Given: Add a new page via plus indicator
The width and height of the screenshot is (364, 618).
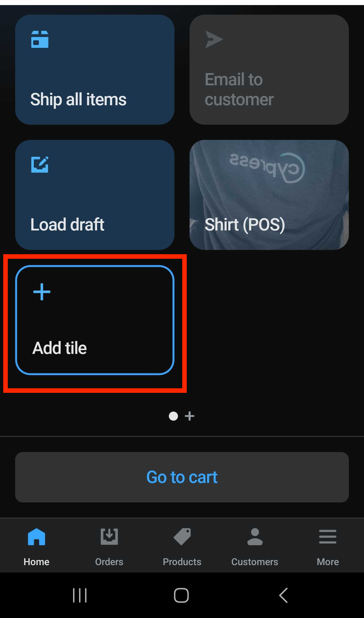Looking at the screenshot, I should point(190,416).
